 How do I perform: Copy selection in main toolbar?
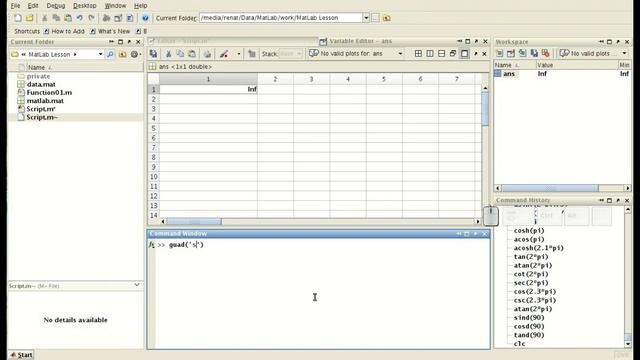click(x=56, y=18)
